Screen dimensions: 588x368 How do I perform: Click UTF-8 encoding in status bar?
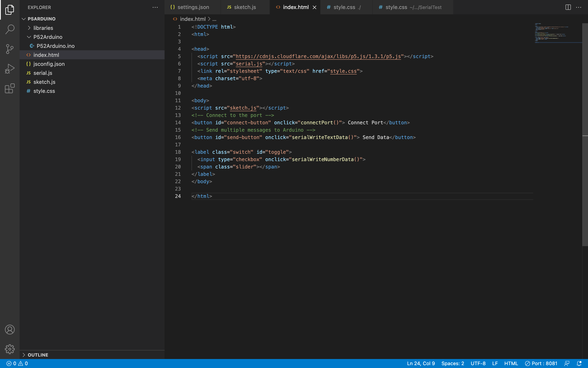tap(478, 363)
